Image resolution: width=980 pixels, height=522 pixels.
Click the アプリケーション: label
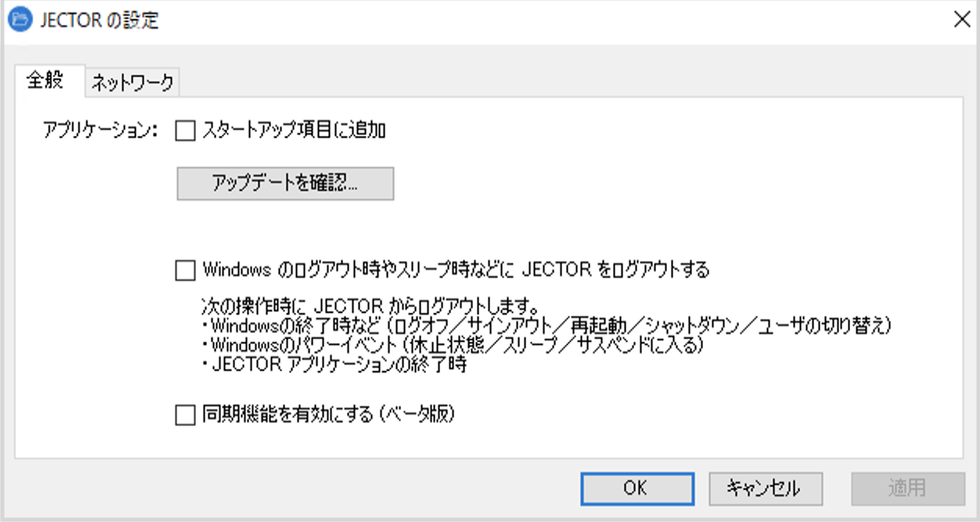pos(101,131)
